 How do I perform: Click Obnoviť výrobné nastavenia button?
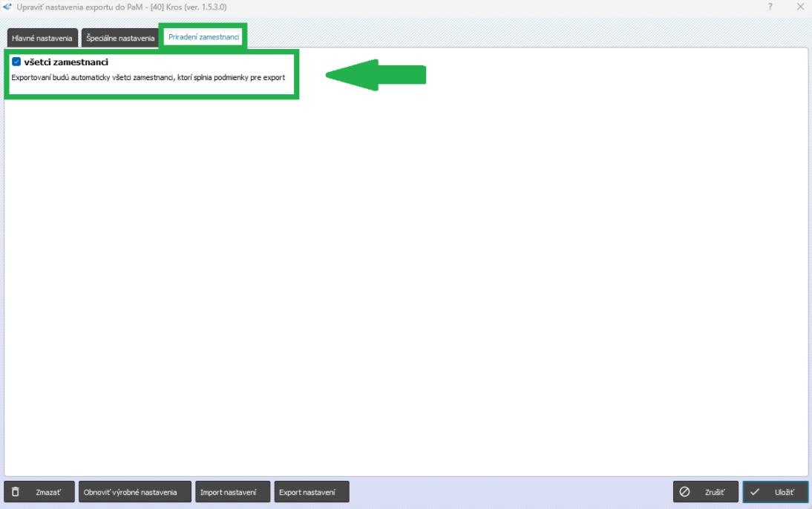134,492
